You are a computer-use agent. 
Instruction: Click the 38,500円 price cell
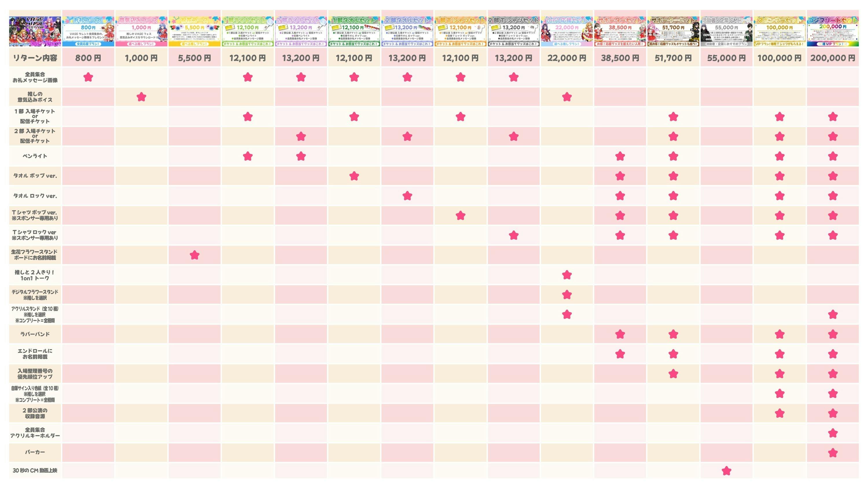pyautogui.click(x=620, y=58)
